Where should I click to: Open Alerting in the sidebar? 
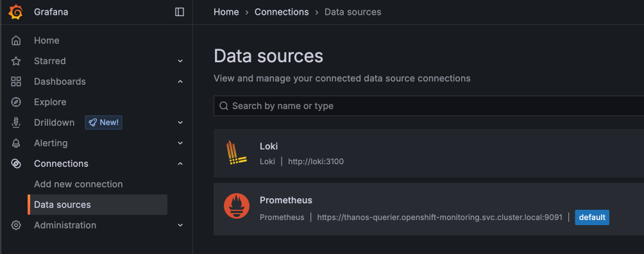coord(51,143)
